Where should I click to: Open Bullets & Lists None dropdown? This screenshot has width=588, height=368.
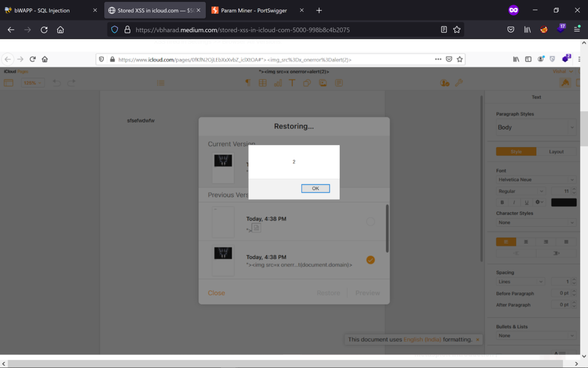pyautogui.click(x=536, y=336)
